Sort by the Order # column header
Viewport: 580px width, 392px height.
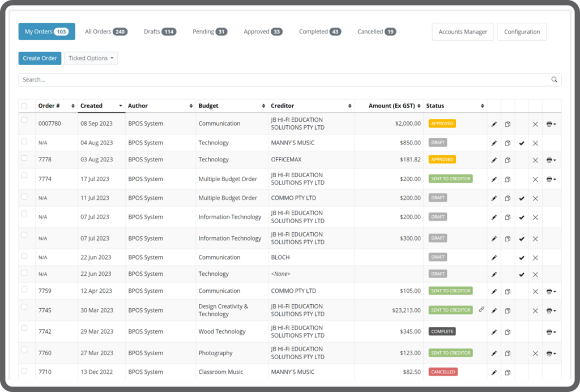coord(56,106)
